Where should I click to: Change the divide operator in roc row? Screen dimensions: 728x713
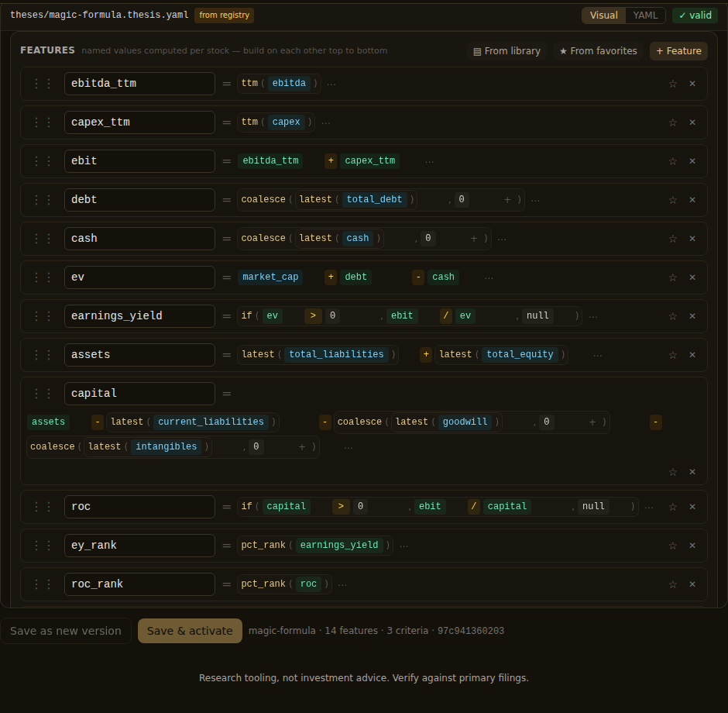[473, 506]
